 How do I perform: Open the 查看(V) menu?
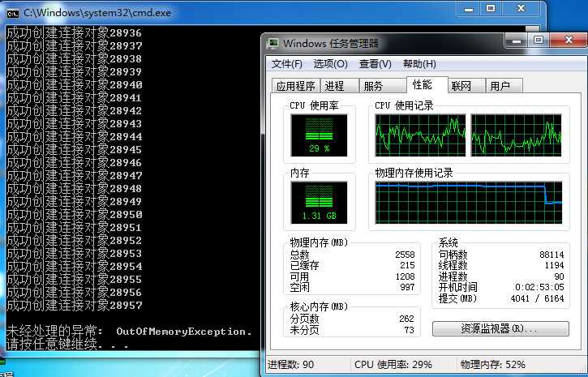375,64
